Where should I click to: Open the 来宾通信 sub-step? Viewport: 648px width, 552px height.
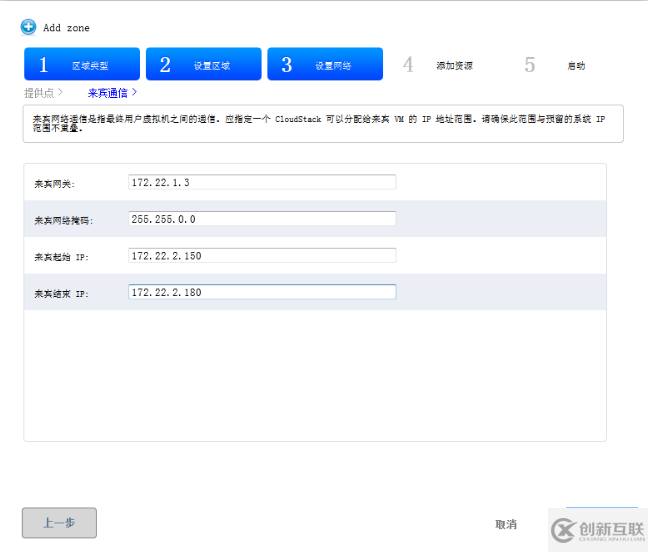[x=107, y=93]
